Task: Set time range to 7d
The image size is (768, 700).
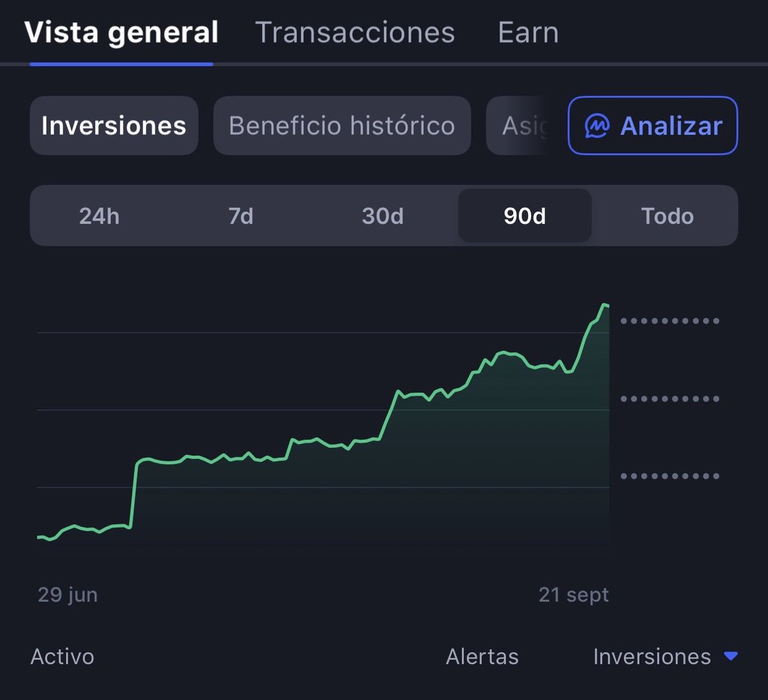Action: pos(241,216)
